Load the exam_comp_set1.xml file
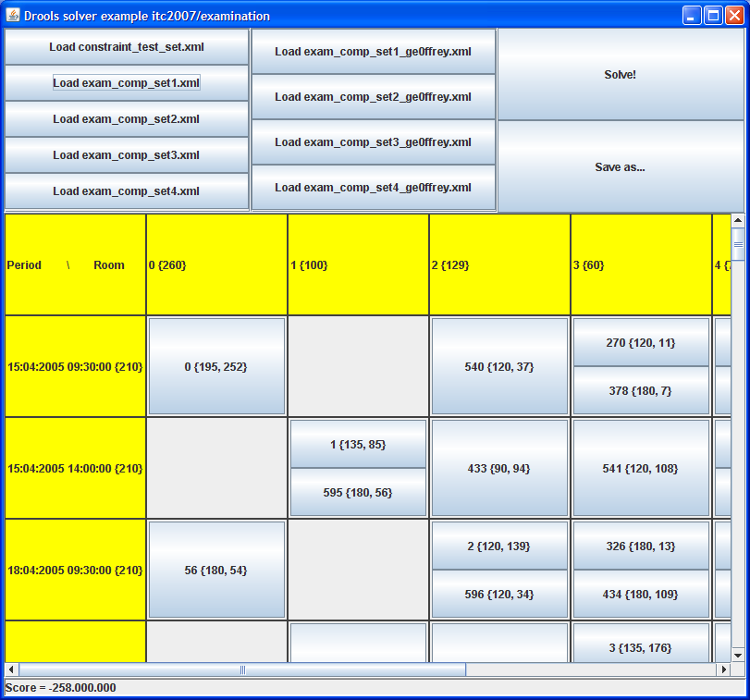The image size is (750, 700). pyautogui.click(x=126, y=83)
